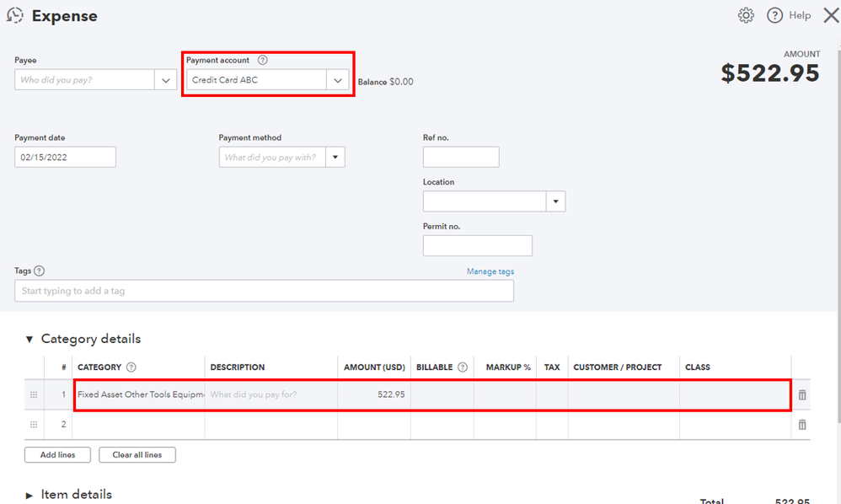Click the Billable cell in line 1
This screenshot has width=841, height=504.
click(442, 394)
